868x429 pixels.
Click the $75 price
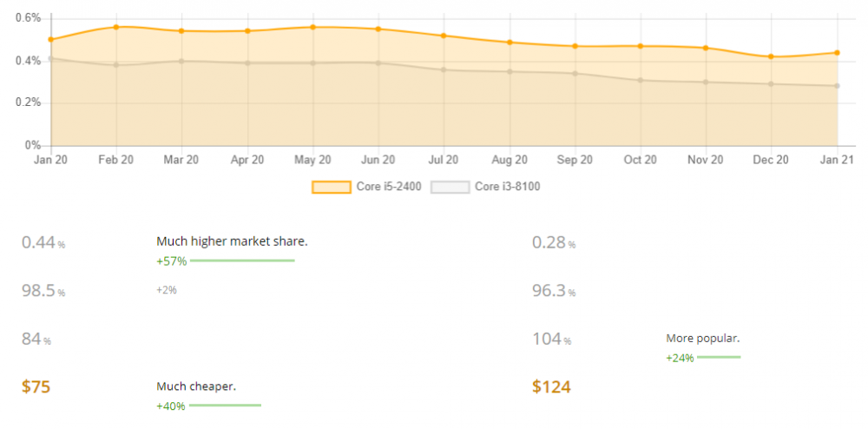coord(36,387)
